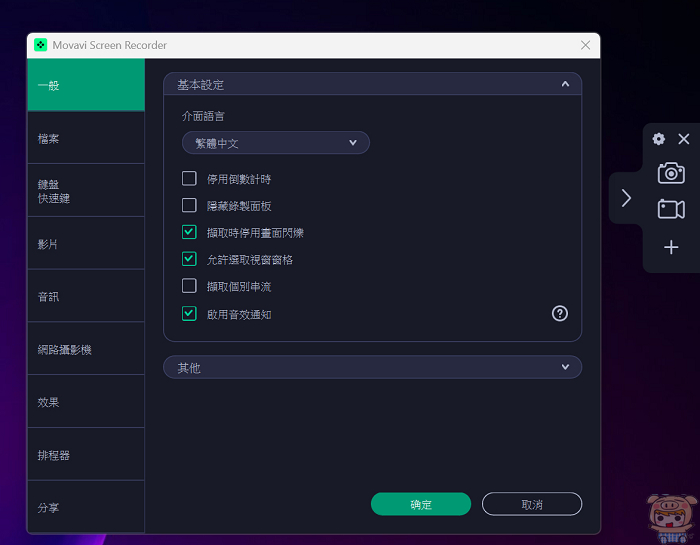700x545 pixels.
Task: Click the plus icon in recorder widget
Action: 671,247
